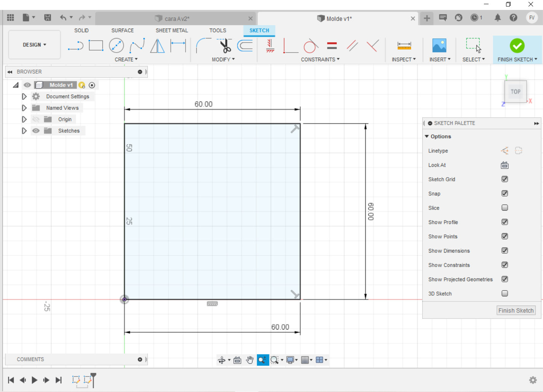Toggle visibility of the Sketches folder
The image size is (543, 392).
[36, 131]
